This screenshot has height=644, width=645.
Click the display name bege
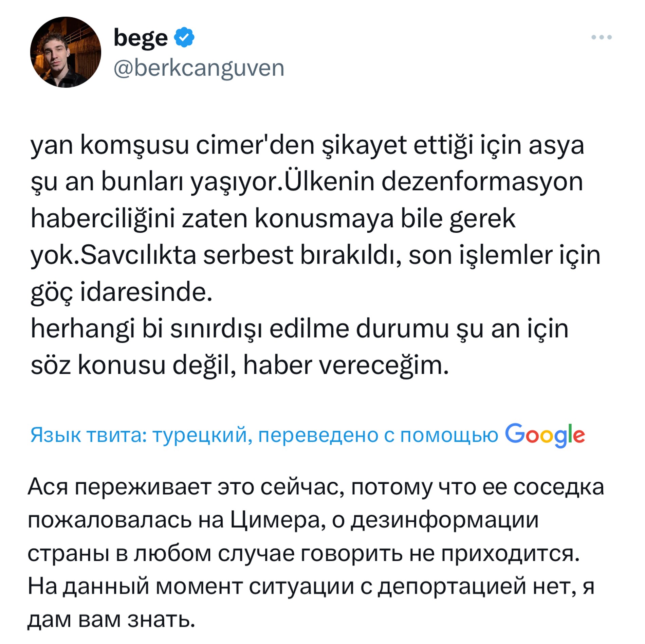pyautogui.click(x=140, y=37)
